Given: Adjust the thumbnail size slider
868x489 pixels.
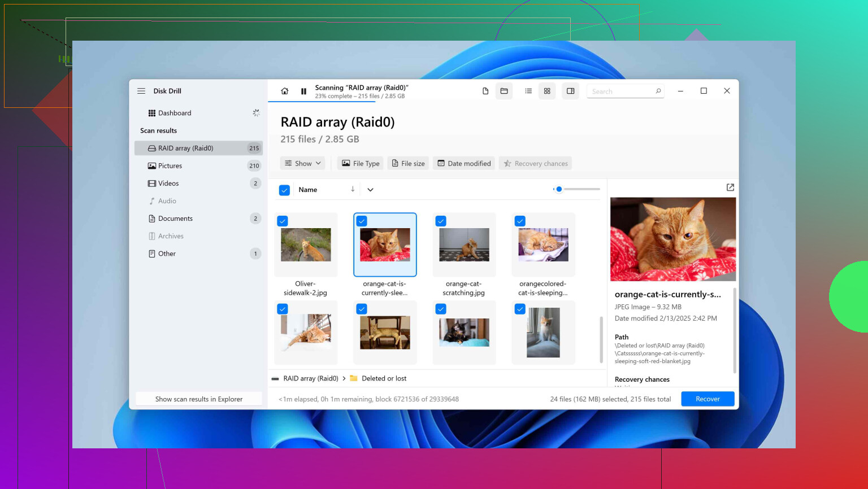Looking at the screenshot, I should [x=559, y=189].
